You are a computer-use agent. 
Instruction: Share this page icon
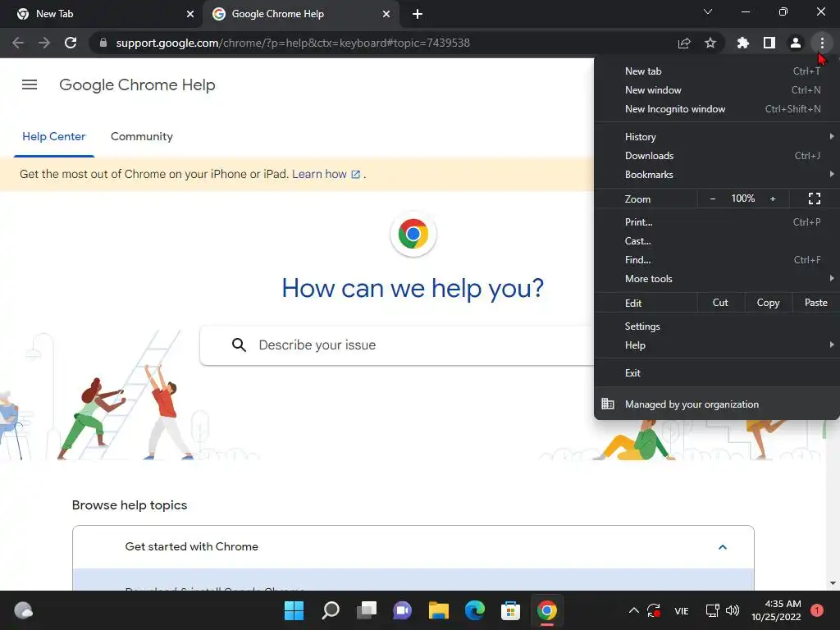(684, 43)
